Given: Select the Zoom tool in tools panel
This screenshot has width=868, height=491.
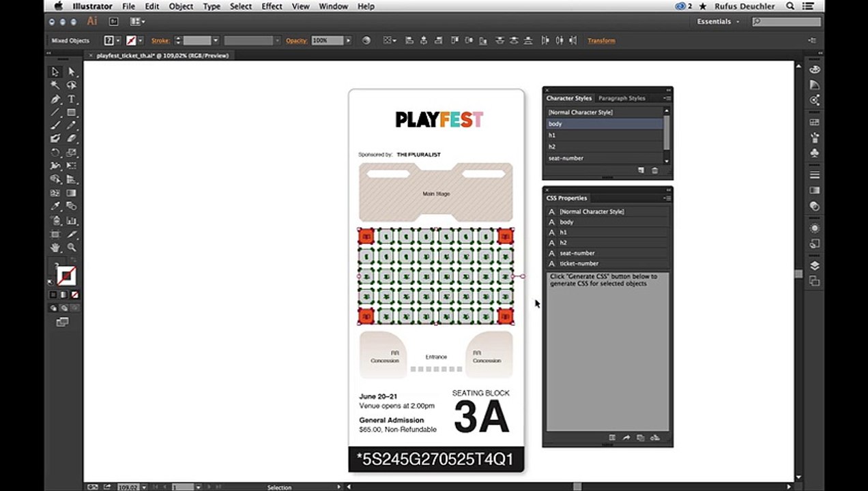Looking at the screenshot, I should point(72,248).
